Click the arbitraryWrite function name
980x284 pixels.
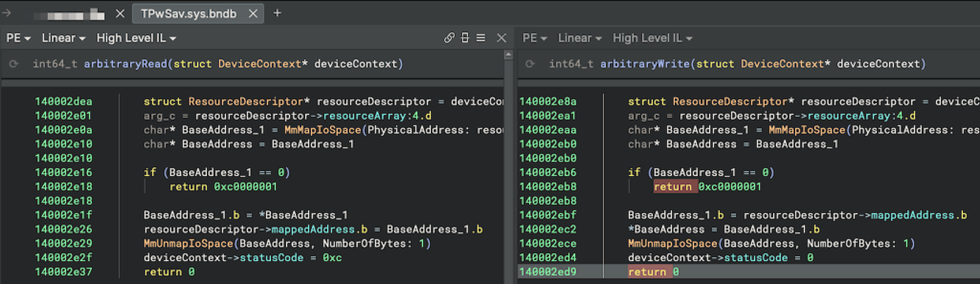pos(645,64)
